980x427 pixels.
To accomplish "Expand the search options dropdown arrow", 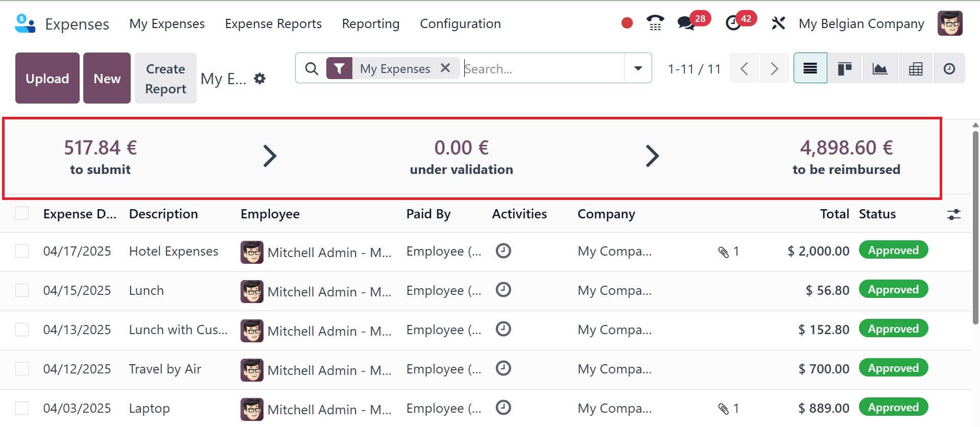I will pyautogui.click(x=638, y=68).
